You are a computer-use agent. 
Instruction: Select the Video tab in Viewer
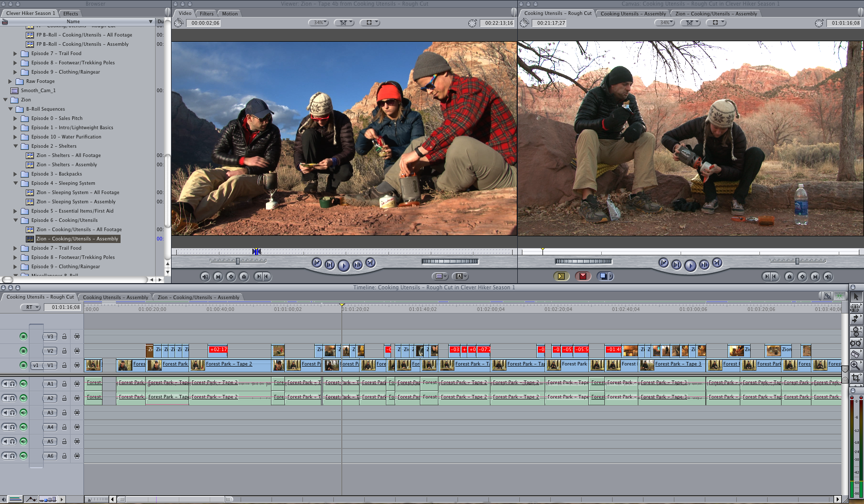click(185, 13)
